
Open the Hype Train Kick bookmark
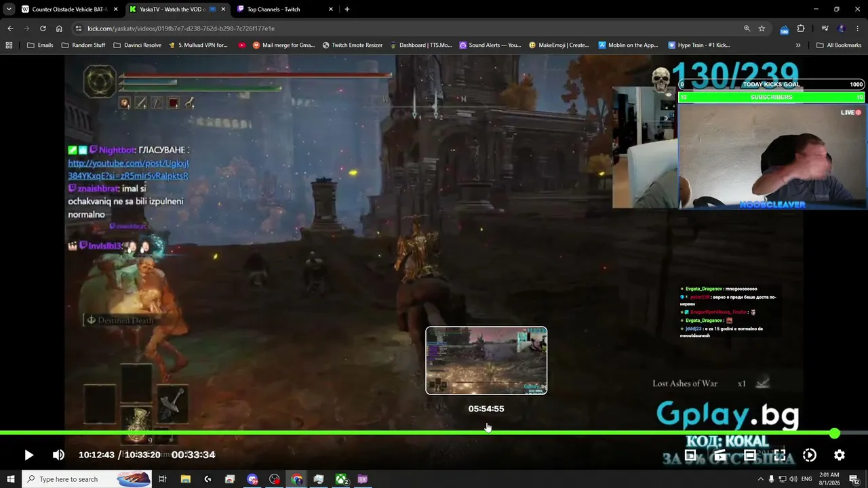[x=699, y=45]
